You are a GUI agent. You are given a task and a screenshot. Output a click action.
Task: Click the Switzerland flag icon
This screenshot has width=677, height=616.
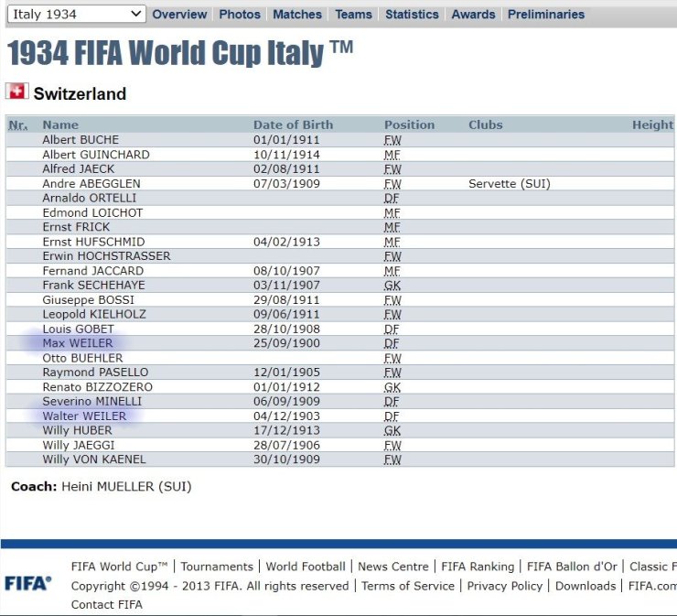click(x=16, y=92)
